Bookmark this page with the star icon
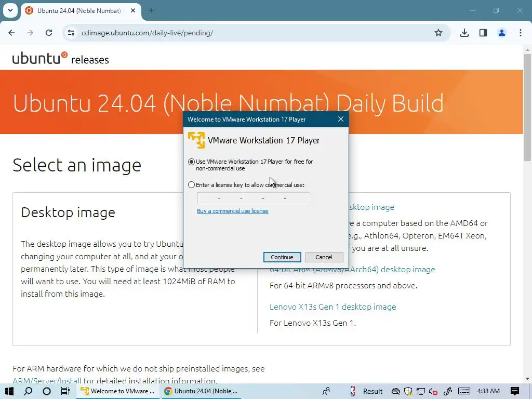 point(438,33)
